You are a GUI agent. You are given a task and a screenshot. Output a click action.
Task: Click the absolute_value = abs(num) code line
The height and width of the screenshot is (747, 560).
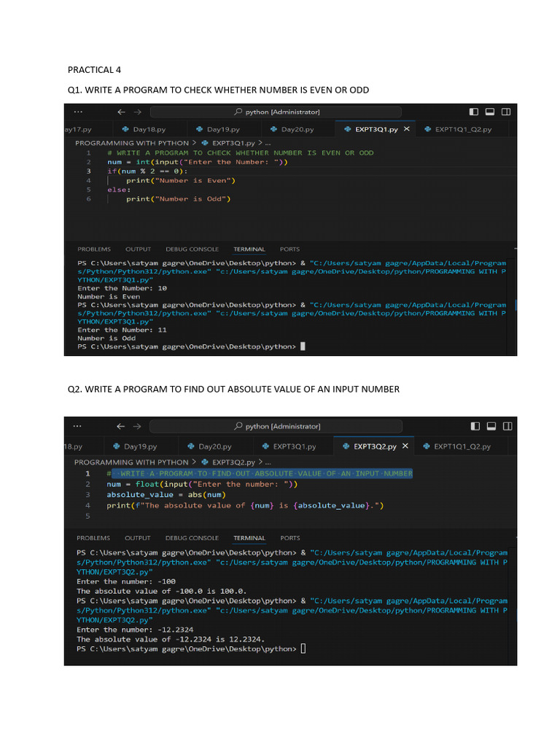tap(157, 495)
